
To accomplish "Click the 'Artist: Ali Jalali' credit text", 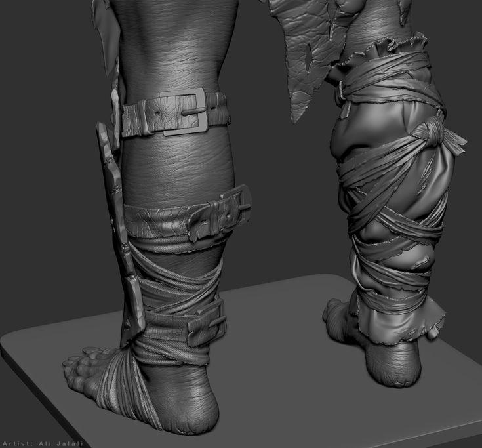I will pos(43,443).
